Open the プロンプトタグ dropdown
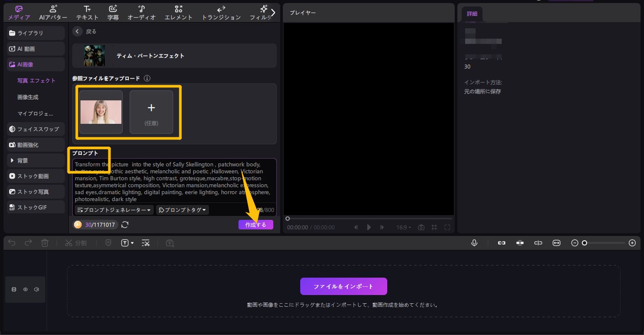 coord(182,210)
